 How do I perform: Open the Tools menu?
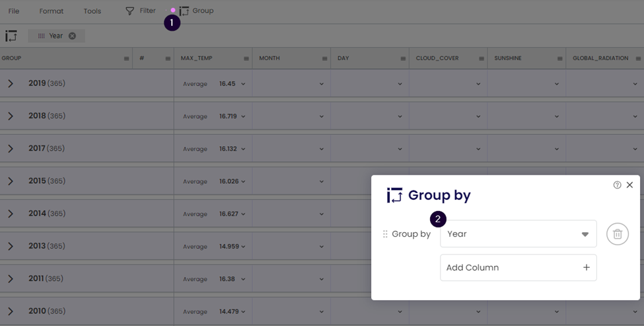point(92,11)
